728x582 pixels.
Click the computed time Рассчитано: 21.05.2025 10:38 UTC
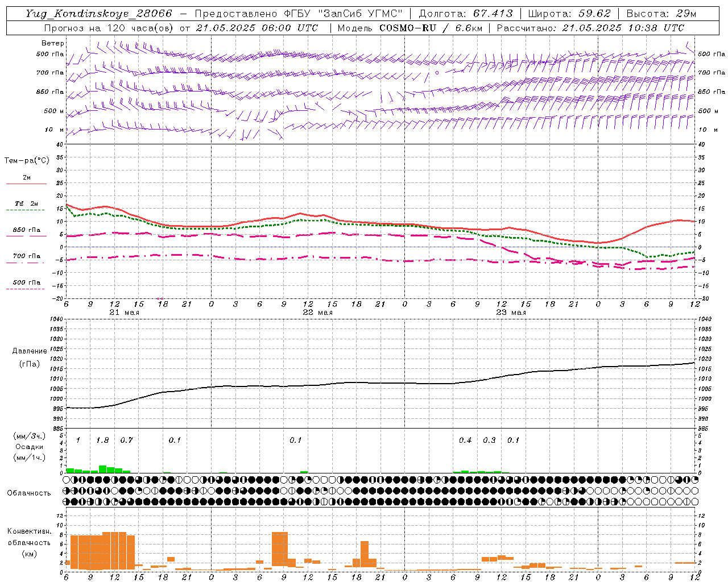tap(591, 28)
